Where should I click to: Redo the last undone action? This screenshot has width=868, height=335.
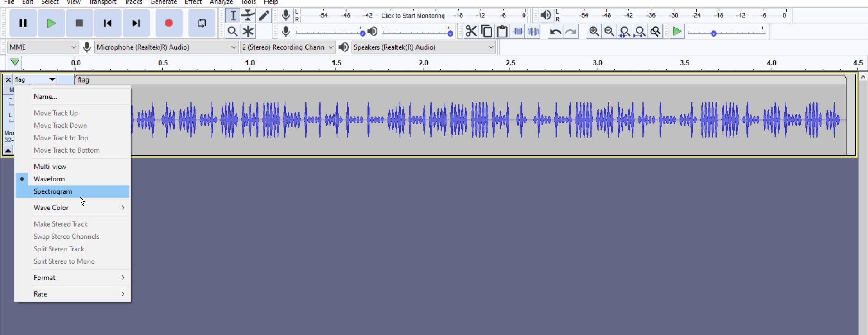pyautogui.click(x=571, y=31)
